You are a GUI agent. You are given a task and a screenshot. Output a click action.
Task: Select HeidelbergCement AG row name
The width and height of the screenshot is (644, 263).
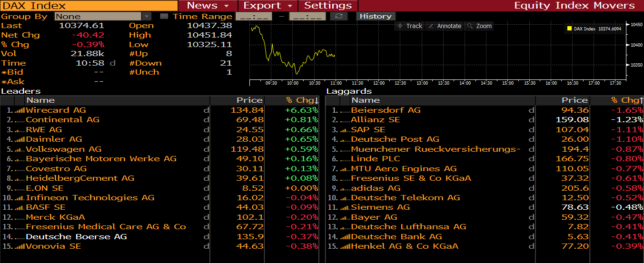pos(80,178)
